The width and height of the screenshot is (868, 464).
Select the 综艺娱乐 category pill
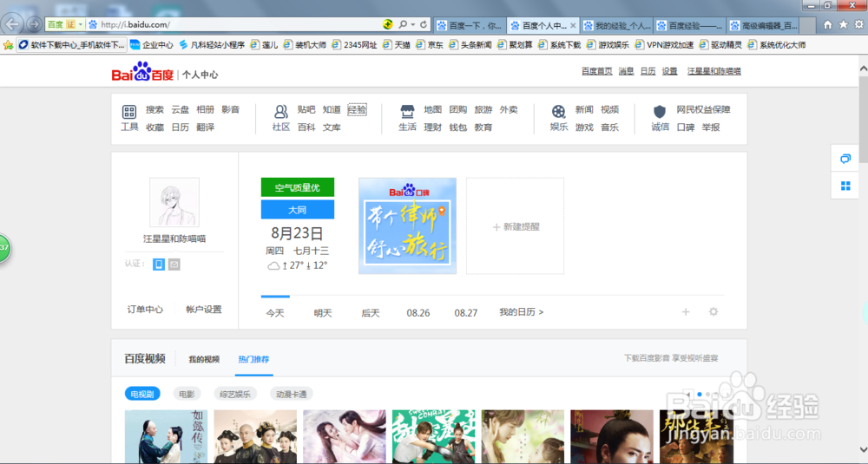pyautogui.click(x=234, y=394)
